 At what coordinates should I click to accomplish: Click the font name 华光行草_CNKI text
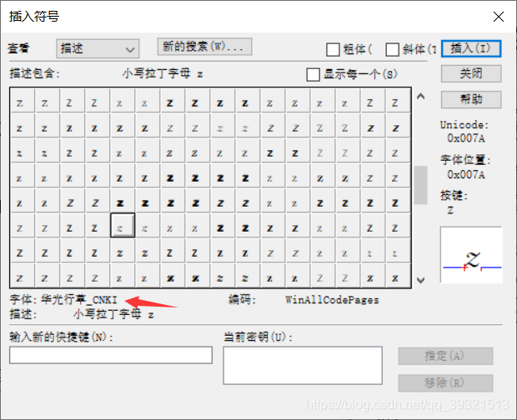coord(79,299)
